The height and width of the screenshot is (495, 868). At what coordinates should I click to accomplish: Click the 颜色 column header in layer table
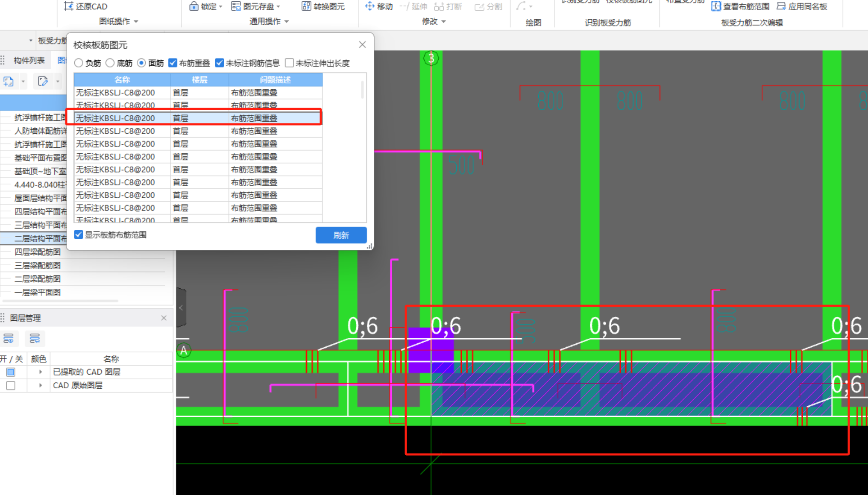pyautogui.click(x=38, y=359)
